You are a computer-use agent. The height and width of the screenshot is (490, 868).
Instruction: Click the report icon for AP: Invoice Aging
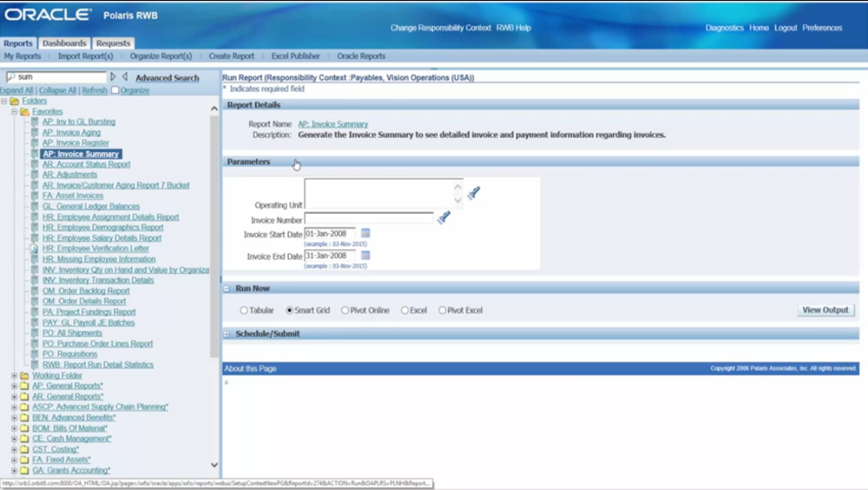(35, 132)
